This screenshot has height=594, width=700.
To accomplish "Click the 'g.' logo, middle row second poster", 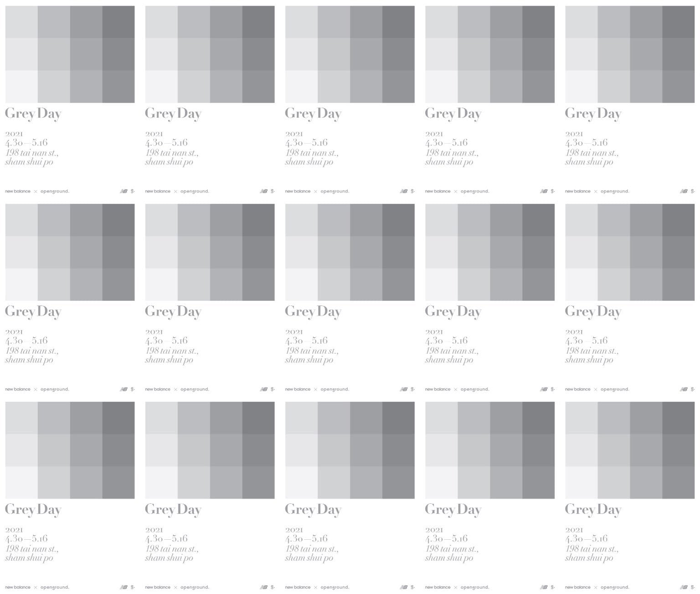I will 273,389.
